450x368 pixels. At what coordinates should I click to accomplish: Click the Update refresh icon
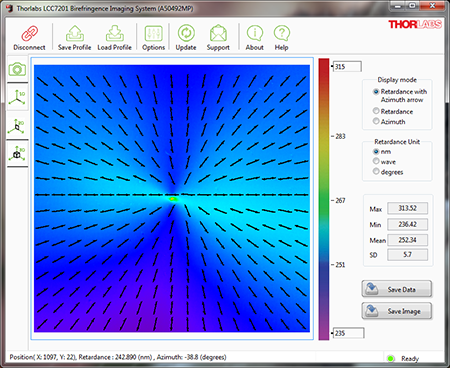tap(186, 33)
